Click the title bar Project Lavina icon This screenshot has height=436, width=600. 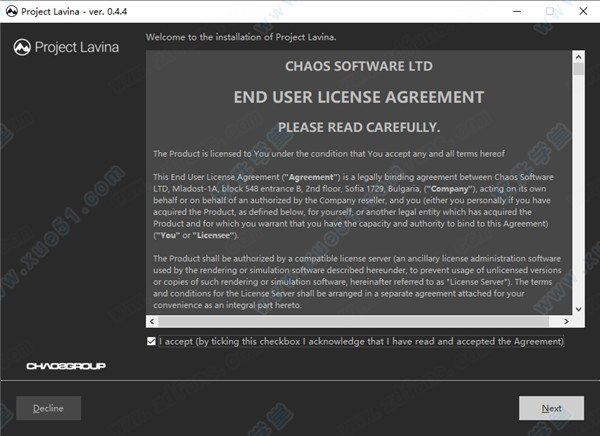click(11, 11)
